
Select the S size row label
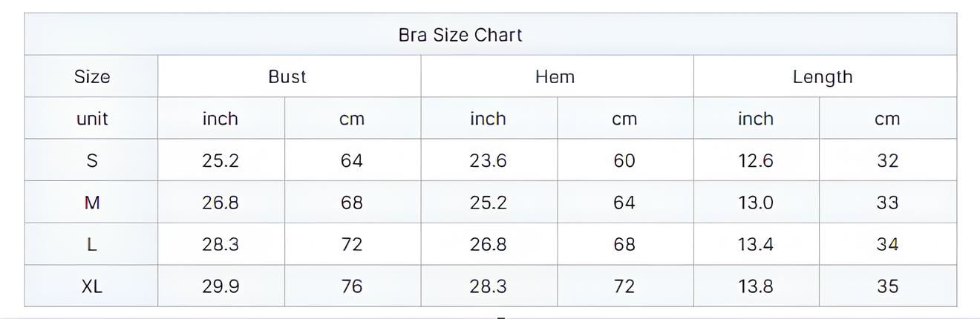point(91,160)
